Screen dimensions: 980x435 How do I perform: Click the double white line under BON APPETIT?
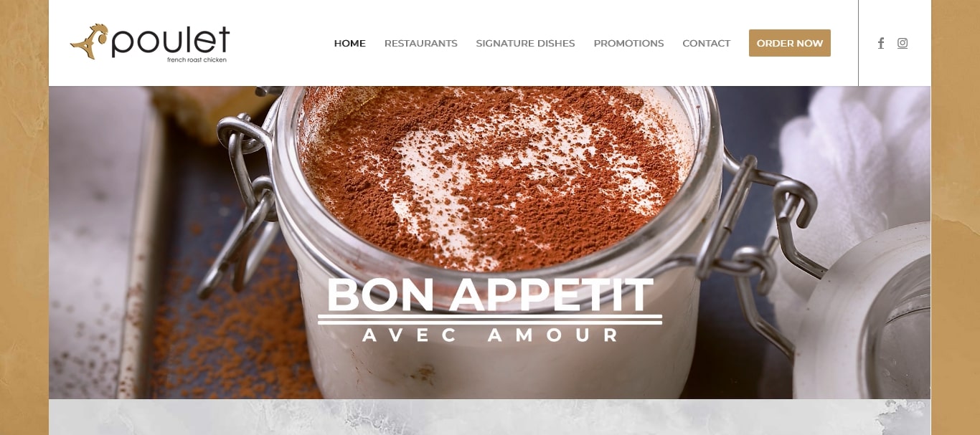tap(490, 319)
